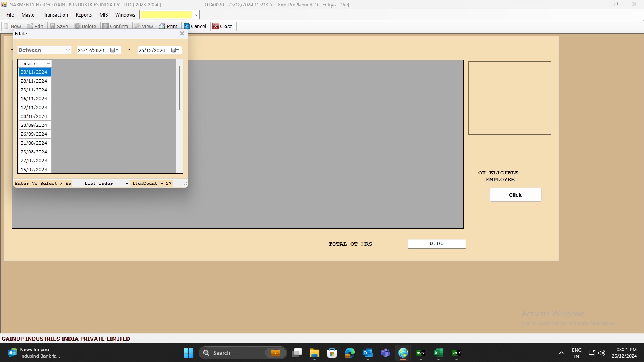This screenshot has width=644, height=362.
Task: Click the OT eligible employee Click button
Action: (x=515, y=195)
